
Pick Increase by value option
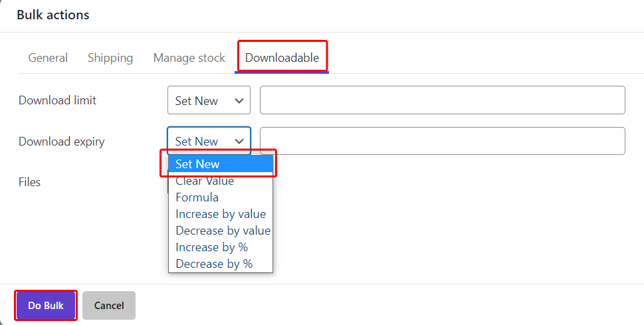[221, 214]
